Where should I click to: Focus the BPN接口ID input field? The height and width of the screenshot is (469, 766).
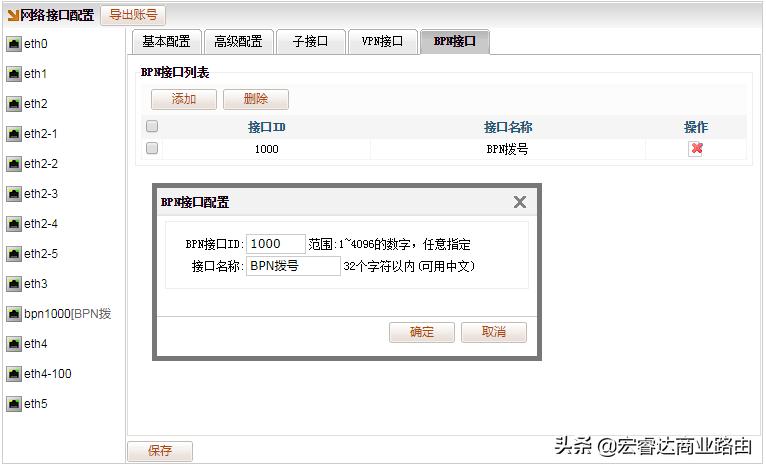click(x=276, y=244)
